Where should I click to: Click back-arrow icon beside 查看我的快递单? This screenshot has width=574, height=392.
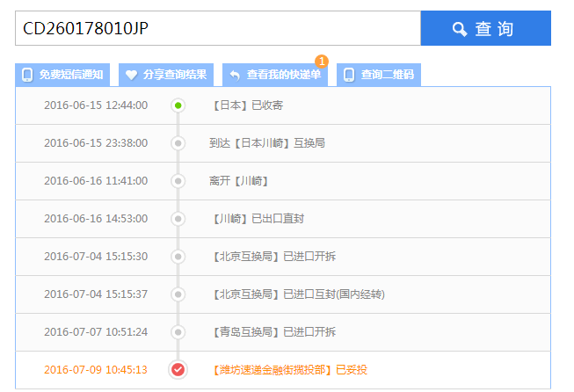pyautogui.click(x=235, y=76)
